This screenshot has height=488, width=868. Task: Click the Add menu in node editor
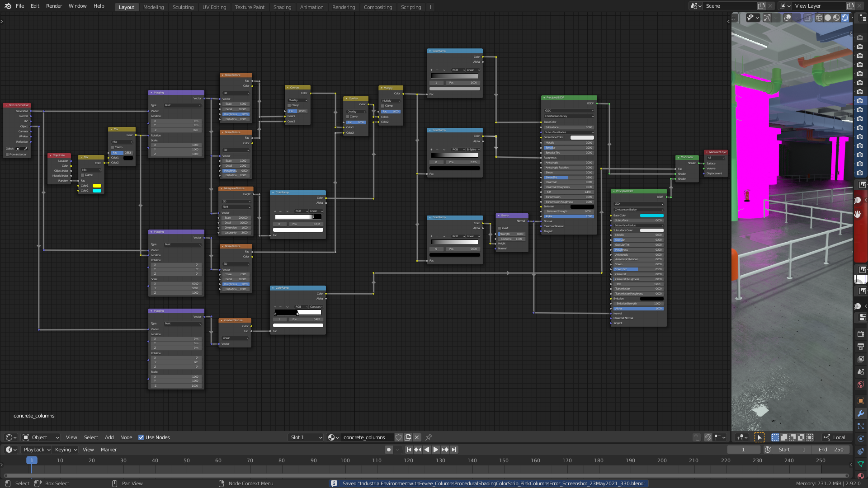click(109, 437)
